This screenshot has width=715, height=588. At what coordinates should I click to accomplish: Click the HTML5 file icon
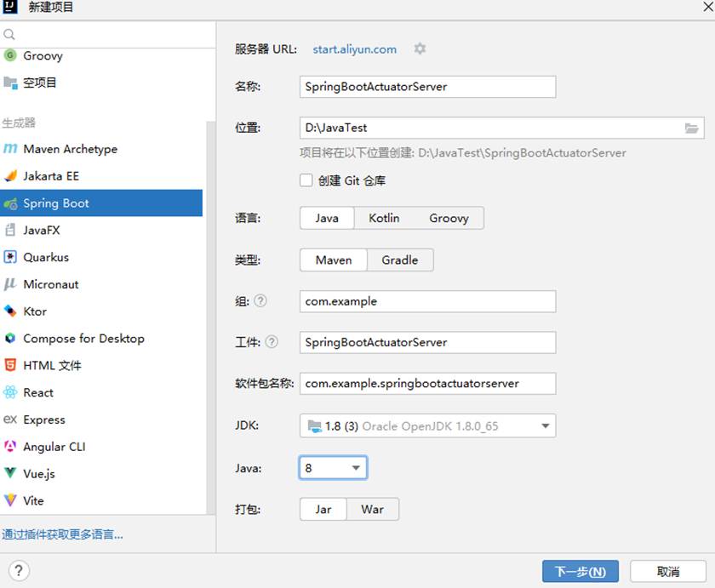click(10, 365)
